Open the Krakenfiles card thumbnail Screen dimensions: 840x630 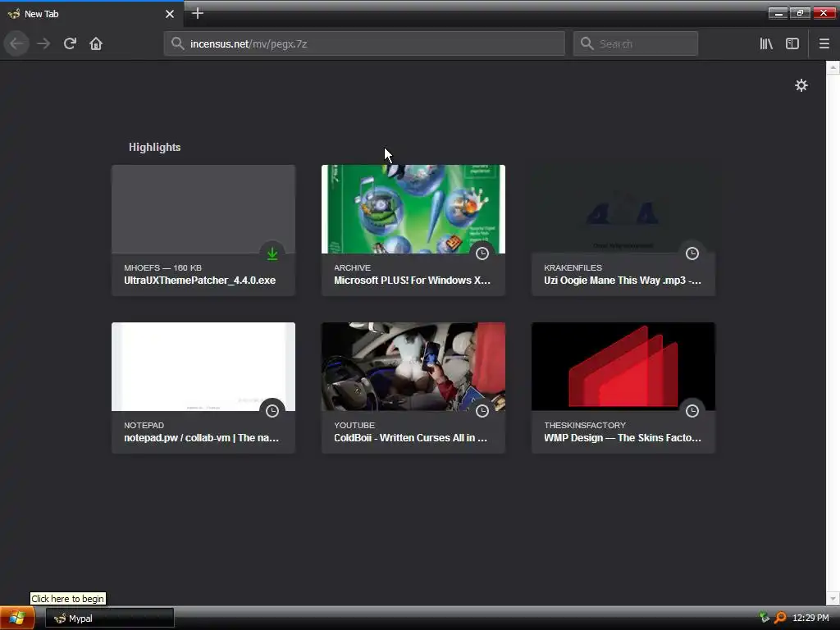pyautogui.click(x=623, y=209)
